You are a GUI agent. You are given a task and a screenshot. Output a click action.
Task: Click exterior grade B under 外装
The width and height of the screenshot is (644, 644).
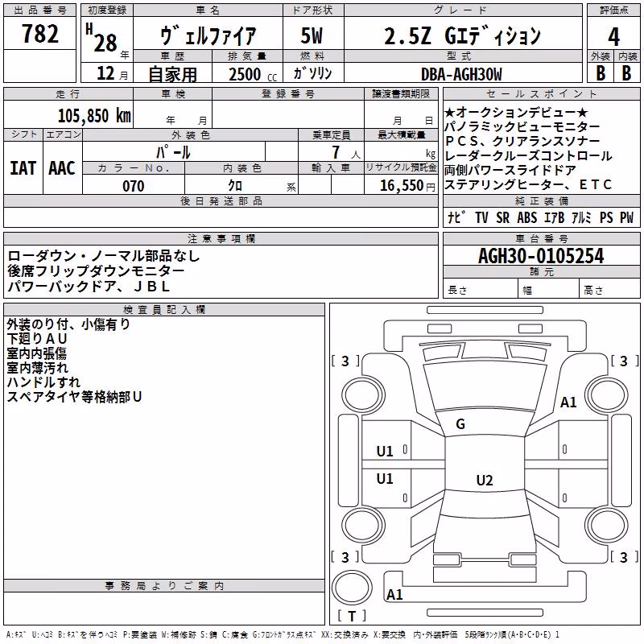tap(601, 72)
